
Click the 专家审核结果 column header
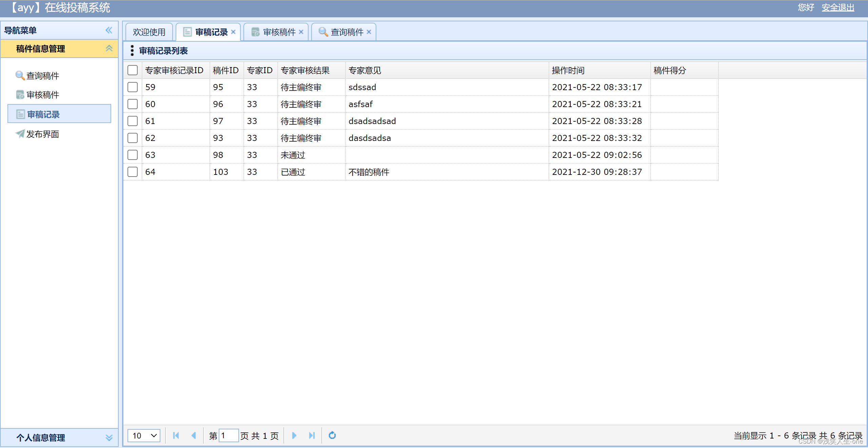tap(312, 70)
